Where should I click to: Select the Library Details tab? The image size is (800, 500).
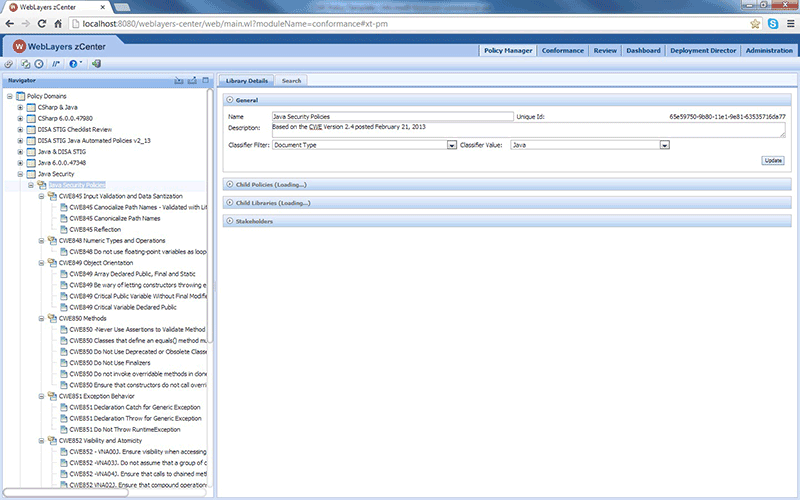246,81
